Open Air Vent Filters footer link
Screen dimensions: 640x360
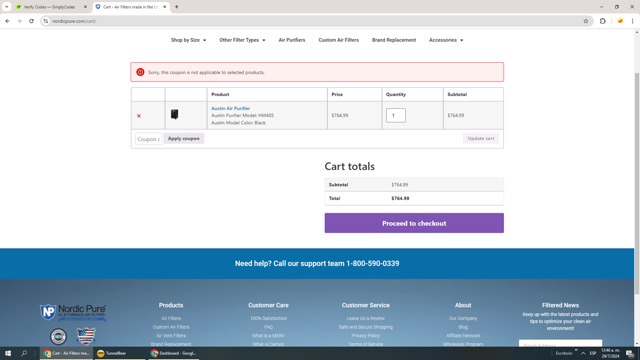(x=171, y=336)
